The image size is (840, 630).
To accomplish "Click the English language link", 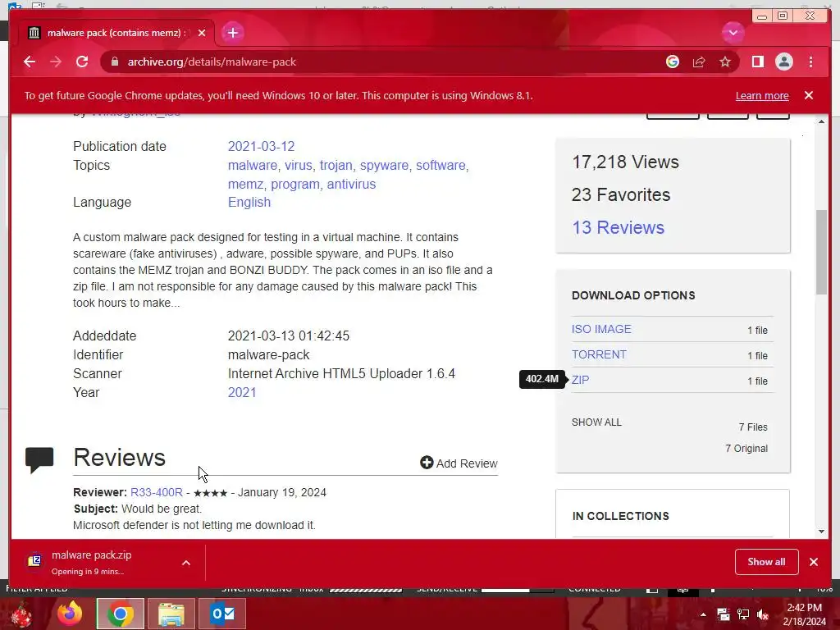I will pos(249,202).
